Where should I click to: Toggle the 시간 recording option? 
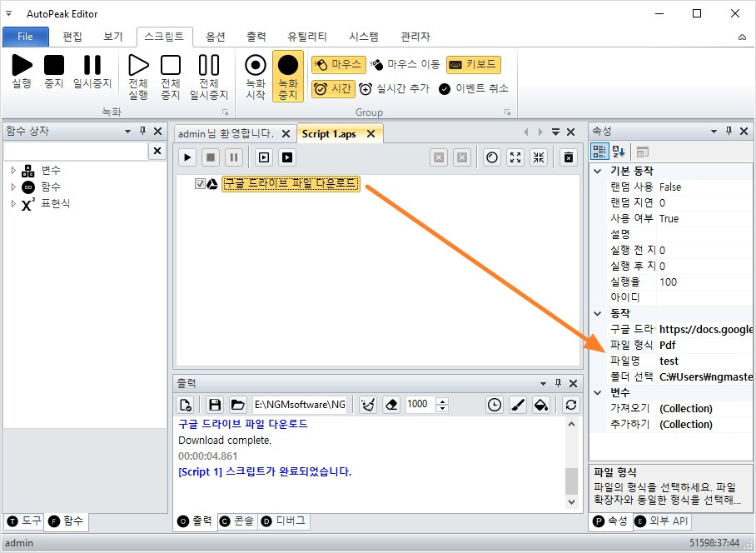(333, 89)
